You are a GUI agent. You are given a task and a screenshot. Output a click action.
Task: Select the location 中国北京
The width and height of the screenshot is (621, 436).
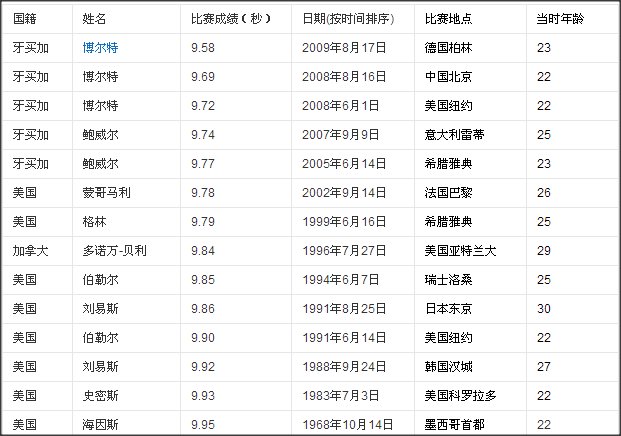[x=448, y=77]
